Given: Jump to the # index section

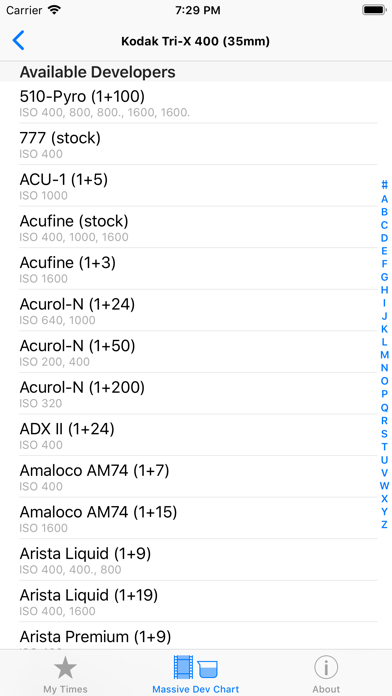Looking at the screenshot, I should [x=384, y=185].
